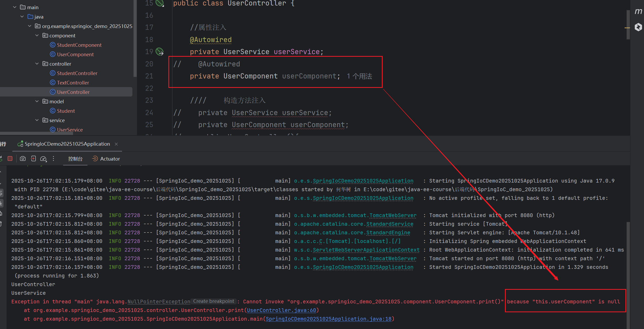Image resolution: width=644 pixels, height=329 pixels.
Task: Close the SpringIoCDemo20251025Application run tab
Action: 116,144
